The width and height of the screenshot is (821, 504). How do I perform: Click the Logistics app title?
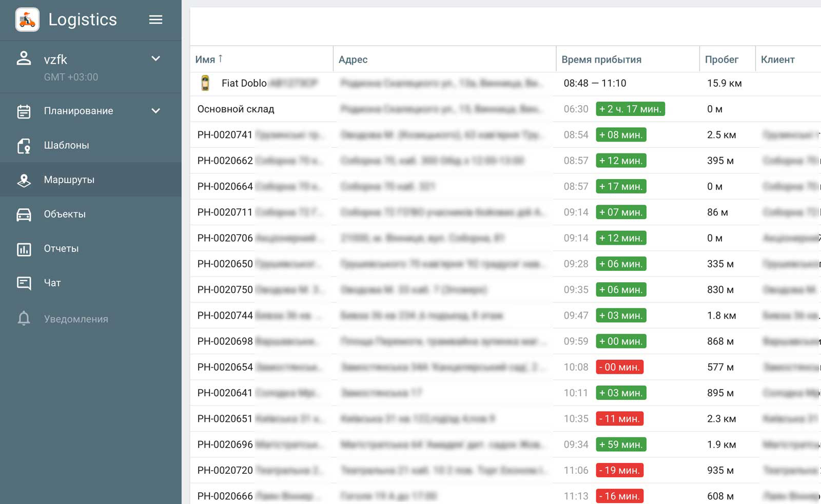[83, 20]
